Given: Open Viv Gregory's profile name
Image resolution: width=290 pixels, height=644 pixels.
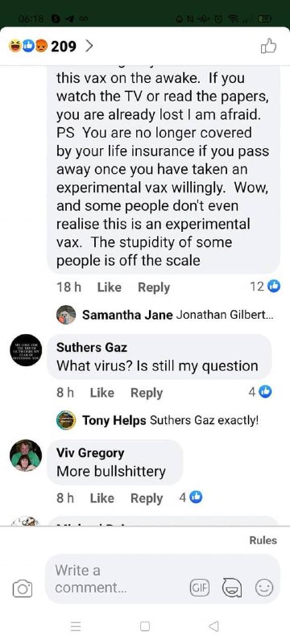Looking at the screenshot, I should click(x=90, y=453).
